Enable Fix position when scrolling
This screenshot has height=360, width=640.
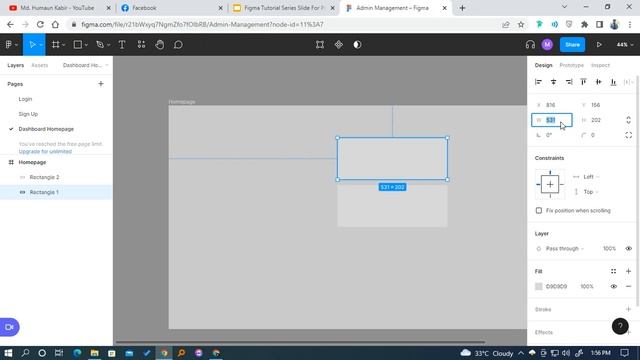[x=539, y=211]
